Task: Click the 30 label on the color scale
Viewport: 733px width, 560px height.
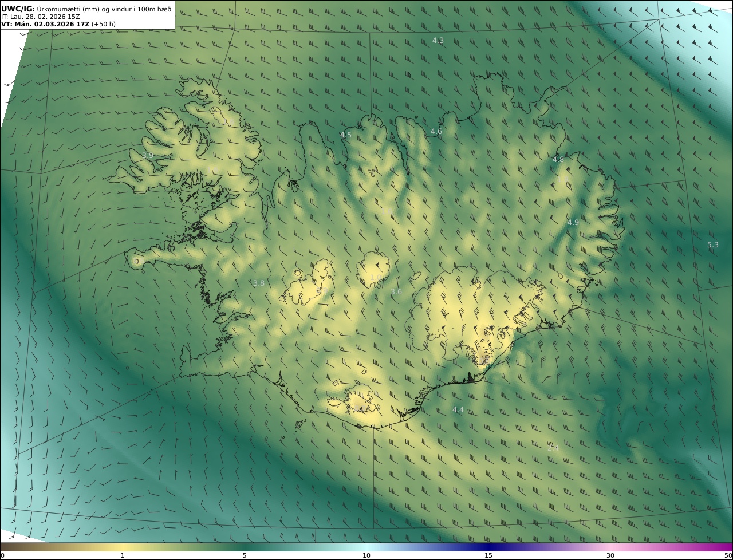Action: (x=610, y=555)
